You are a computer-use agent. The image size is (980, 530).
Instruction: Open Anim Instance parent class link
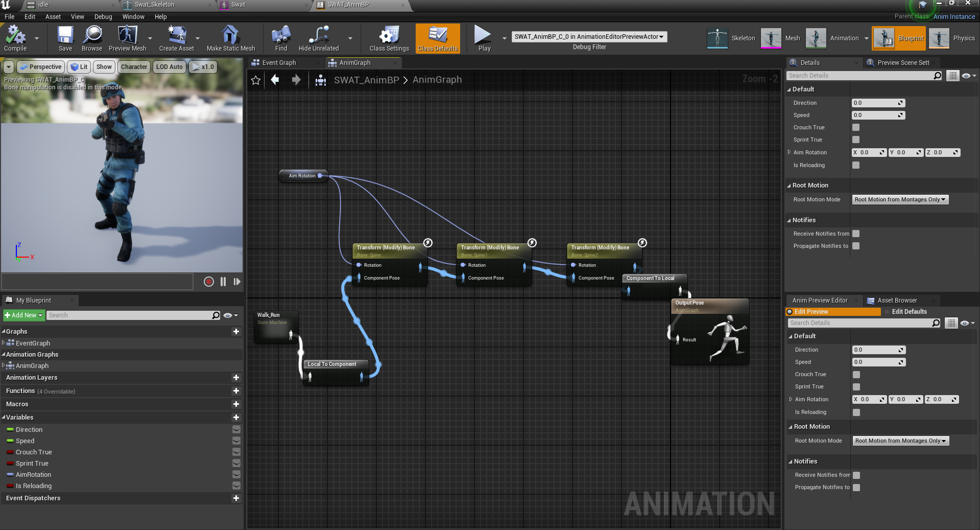pos(954,17)
